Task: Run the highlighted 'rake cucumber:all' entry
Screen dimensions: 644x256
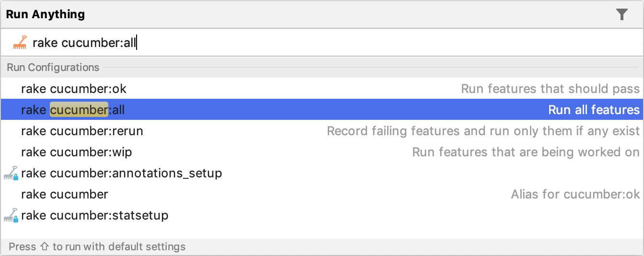Action: pyautogui.click(x=73, y=110)
